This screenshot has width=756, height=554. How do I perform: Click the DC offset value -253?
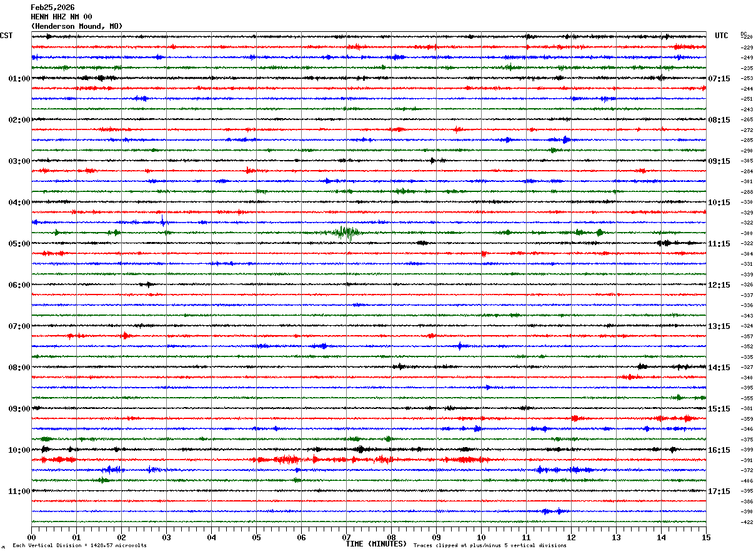[747, 79]
